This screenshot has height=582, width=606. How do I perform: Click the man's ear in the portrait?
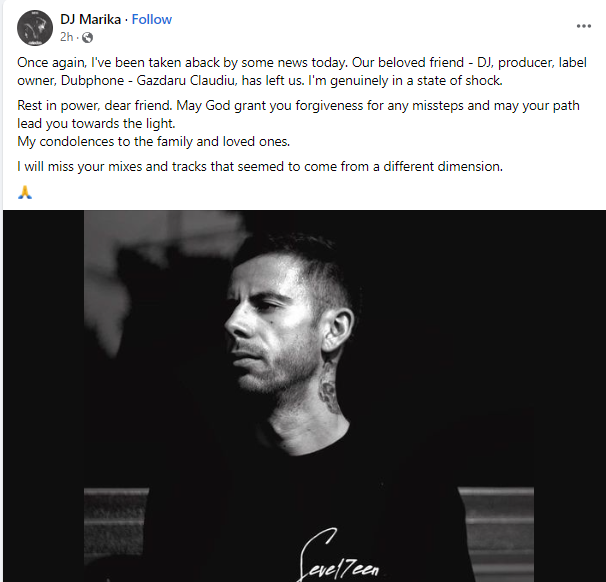339,329
